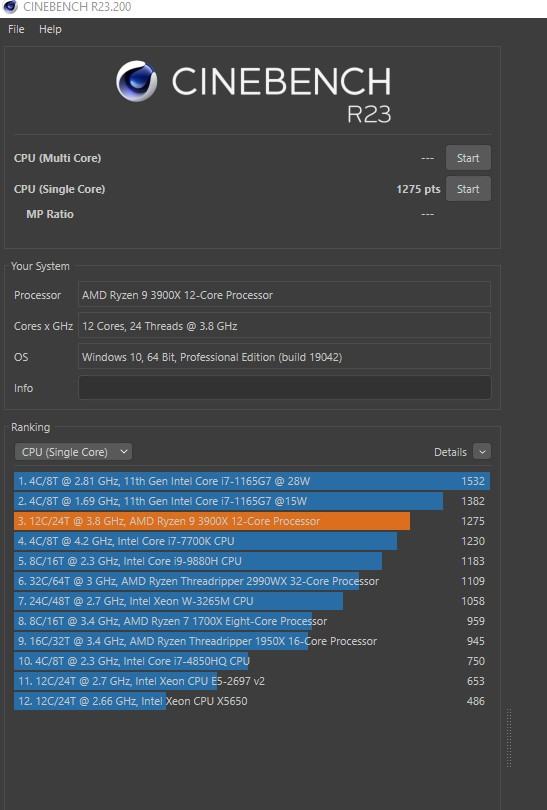Select ranking row 8 Ryzen 7 1700X

click(252, 621)
